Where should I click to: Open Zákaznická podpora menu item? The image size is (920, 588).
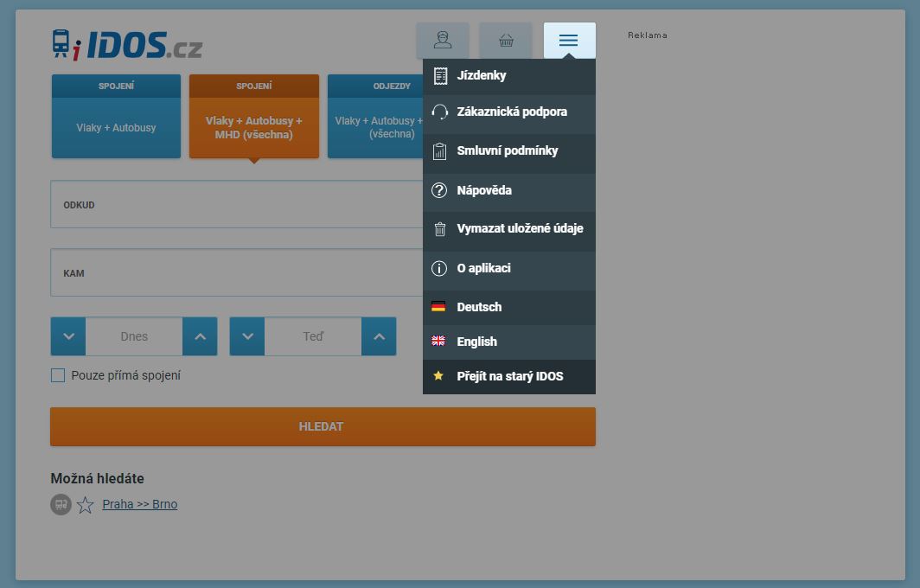[x=512, y=112]
